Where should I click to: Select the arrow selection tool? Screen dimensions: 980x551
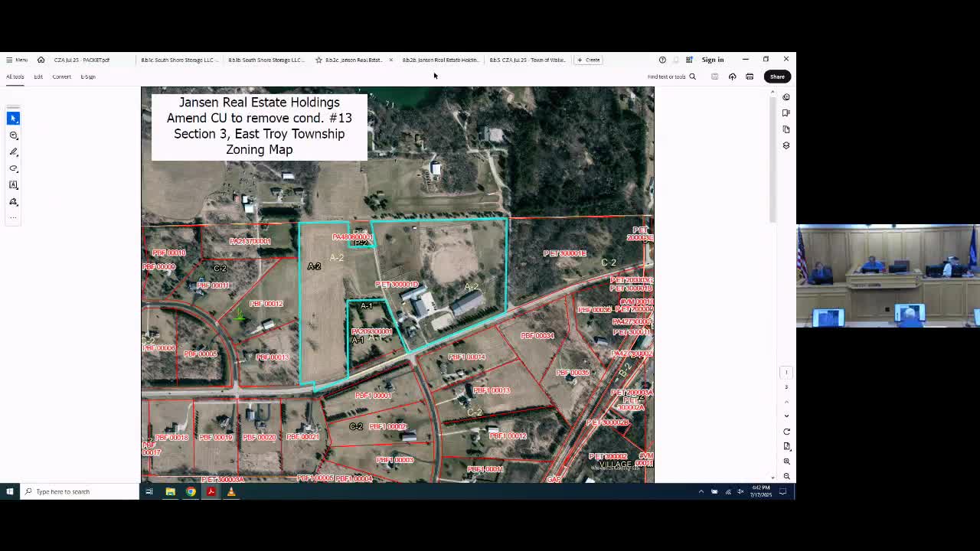pos(13,118)
